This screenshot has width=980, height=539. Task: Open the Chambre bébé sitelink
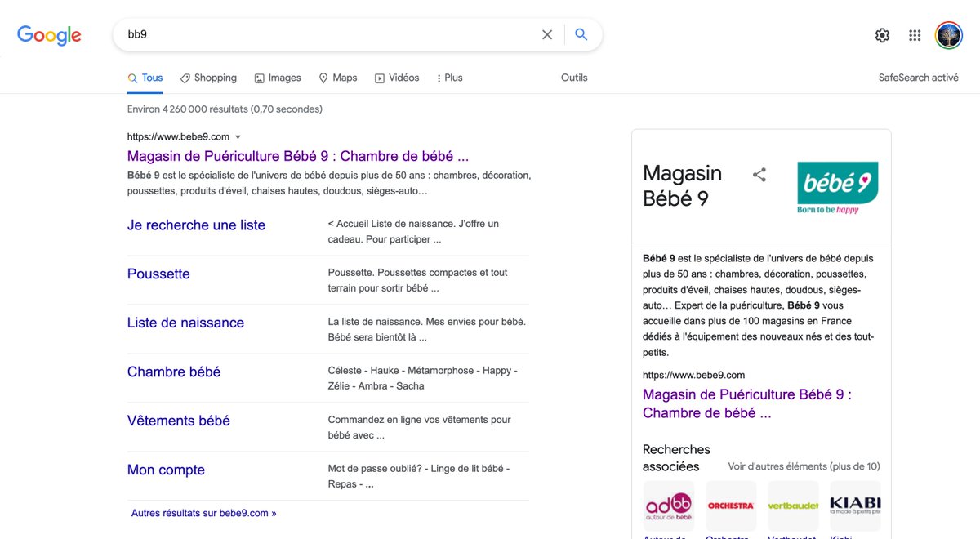[174, 372]
